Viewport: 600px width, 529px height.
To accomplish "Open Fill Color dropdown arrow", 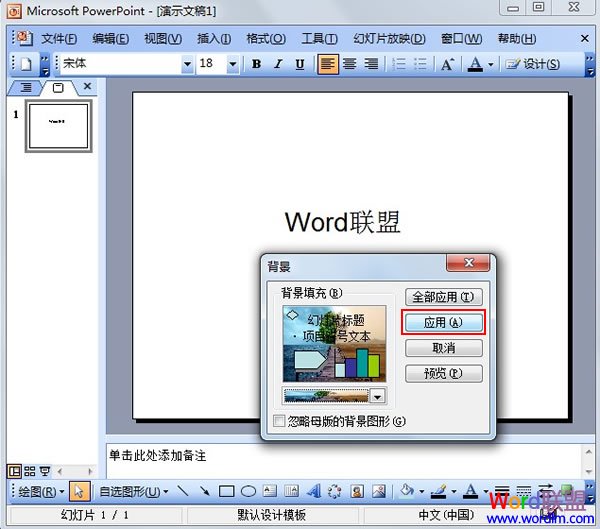I will point(422,491).
